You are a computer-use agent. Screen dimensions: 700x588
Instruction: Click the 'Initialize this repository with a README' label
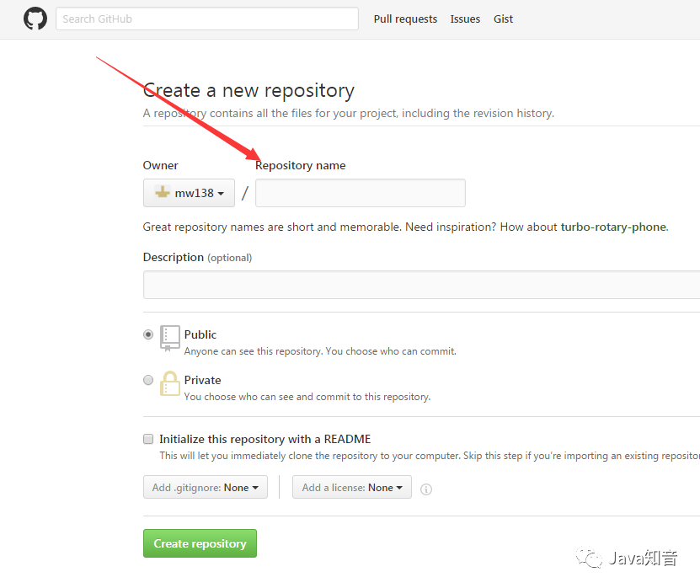pyautogui.click(x=265, y=439)
